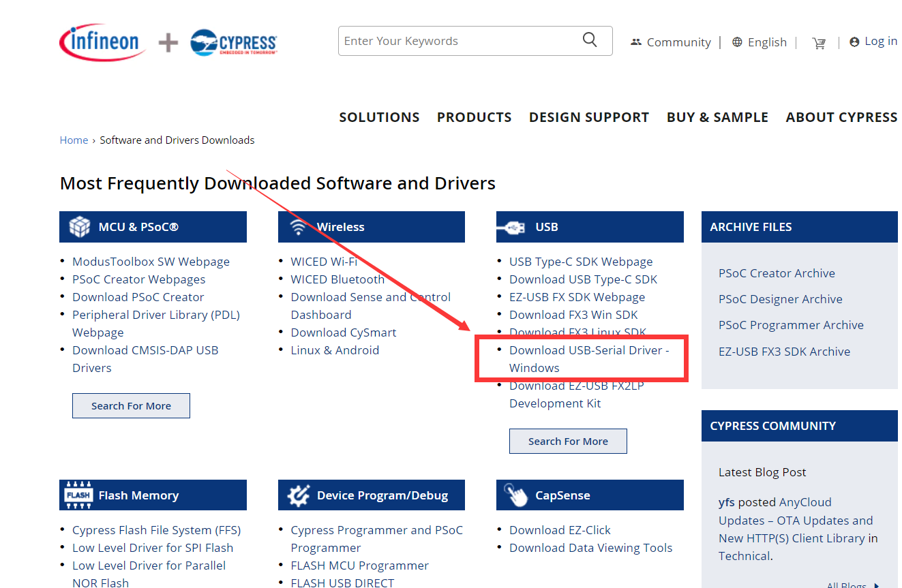Screen dimensions: 902x588
Task: Open EZ-USB FX SDK Webpage link
Action: pos(577,297)
